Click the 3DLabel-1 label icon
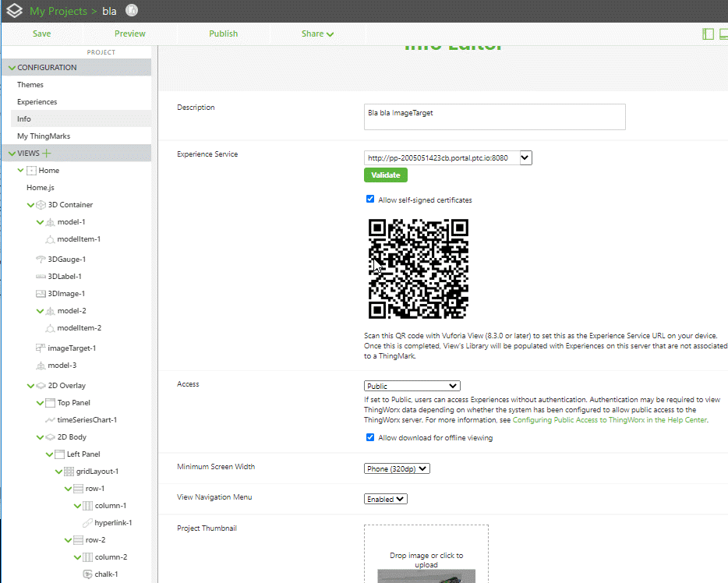728x583 pixels. click(41, 277)
